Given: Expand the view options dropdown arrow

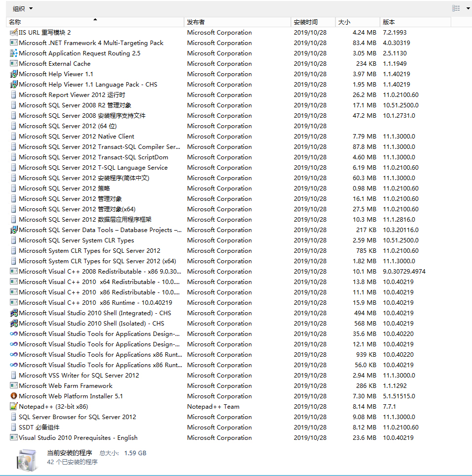Looking at the screenshot, I should click(468, 8).
